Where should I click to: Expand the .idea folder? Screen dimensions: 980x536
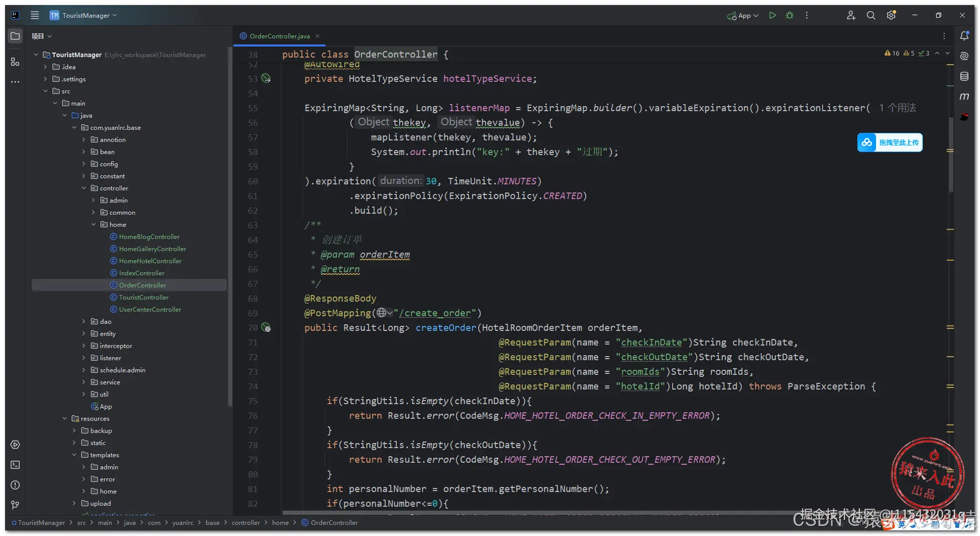point(45,67)
